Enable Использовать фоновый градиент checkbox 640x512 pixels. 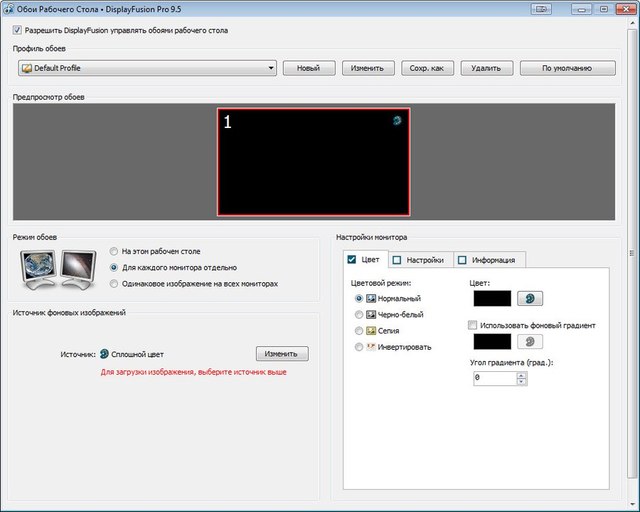tap(474, 325)
